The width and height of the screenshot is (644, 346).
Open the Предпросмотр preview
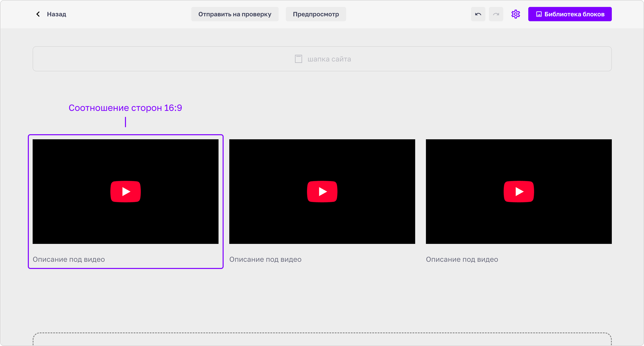point(316,14)
